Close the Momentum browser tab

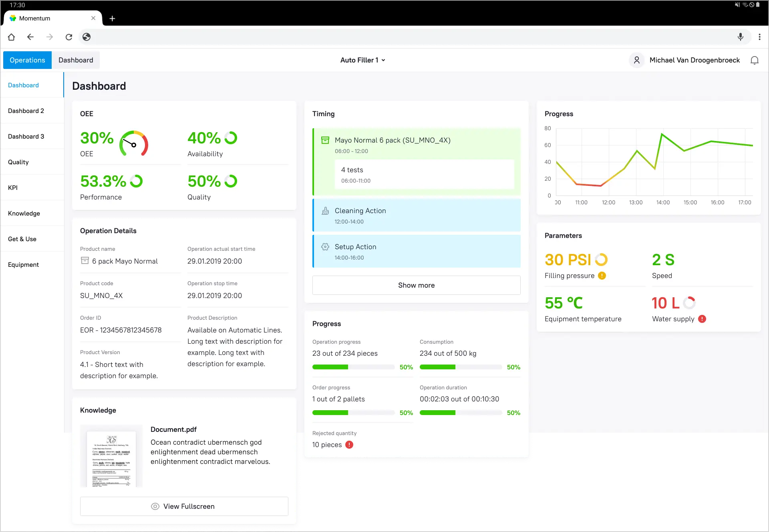coord(93,18)
